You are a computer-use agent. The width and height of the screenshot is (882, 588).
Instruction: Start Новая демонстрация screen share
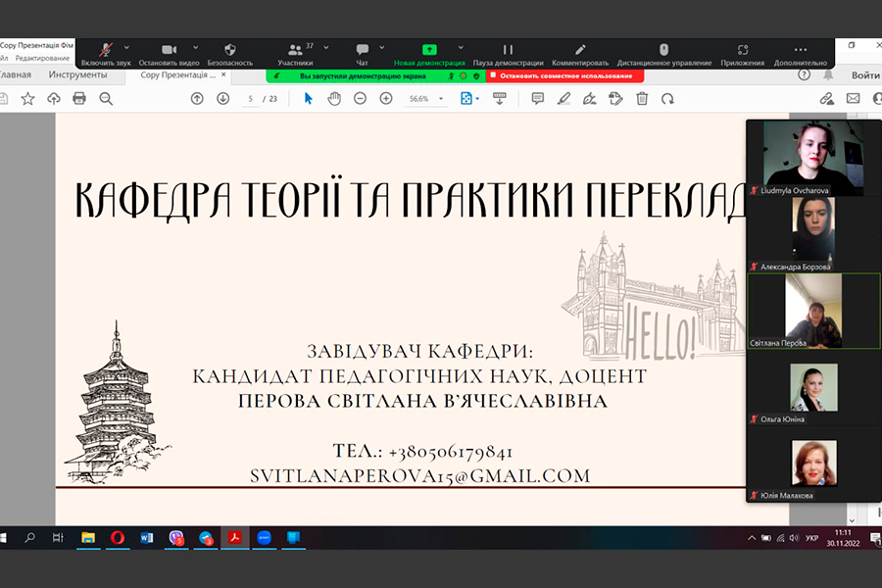pyautogui.click(x=429, y=54)
